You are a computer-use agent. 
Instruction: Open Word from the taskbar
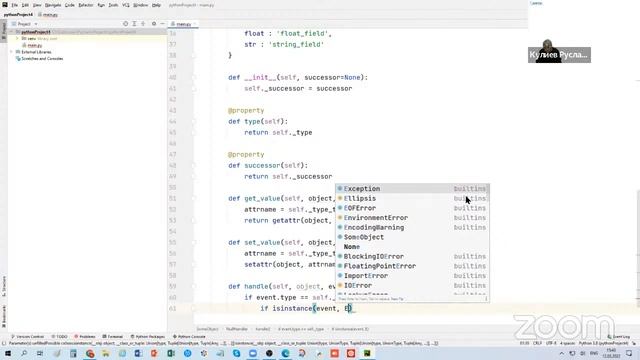tap(138, 353)
